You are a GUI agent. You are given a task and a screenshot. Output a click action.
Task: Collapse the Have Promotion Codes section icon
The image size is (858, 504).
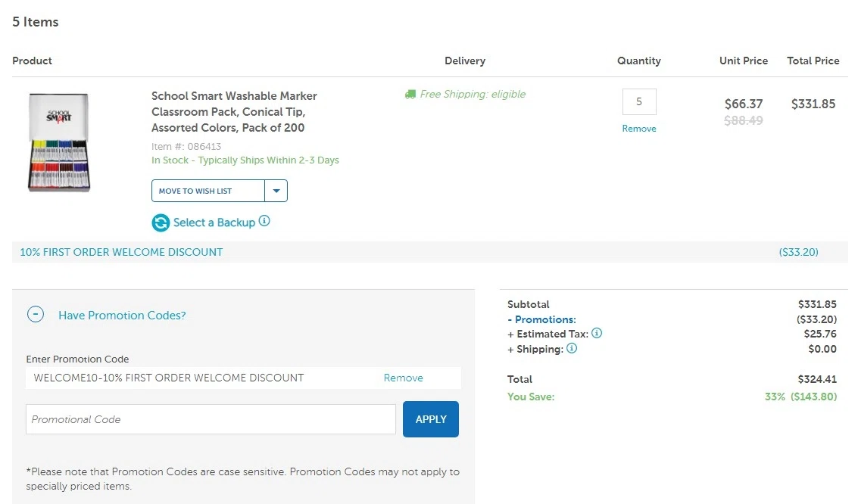(36, 315)
